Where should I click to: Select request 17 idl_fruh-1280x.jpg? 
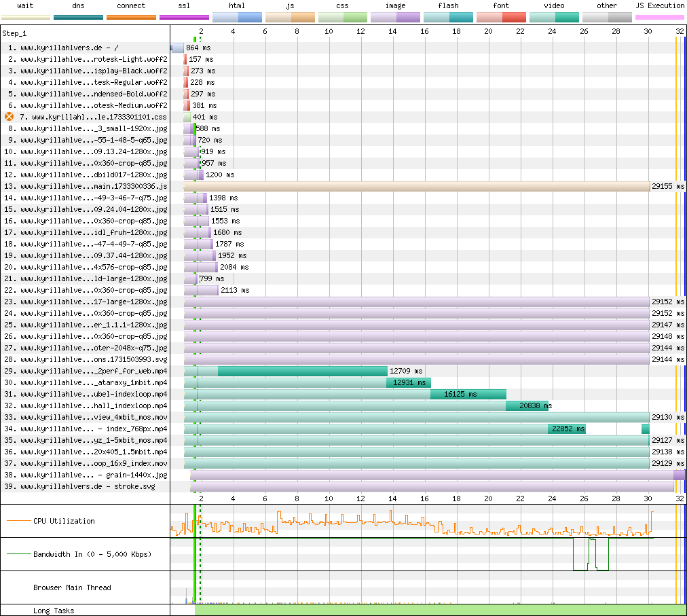point(86,232)
